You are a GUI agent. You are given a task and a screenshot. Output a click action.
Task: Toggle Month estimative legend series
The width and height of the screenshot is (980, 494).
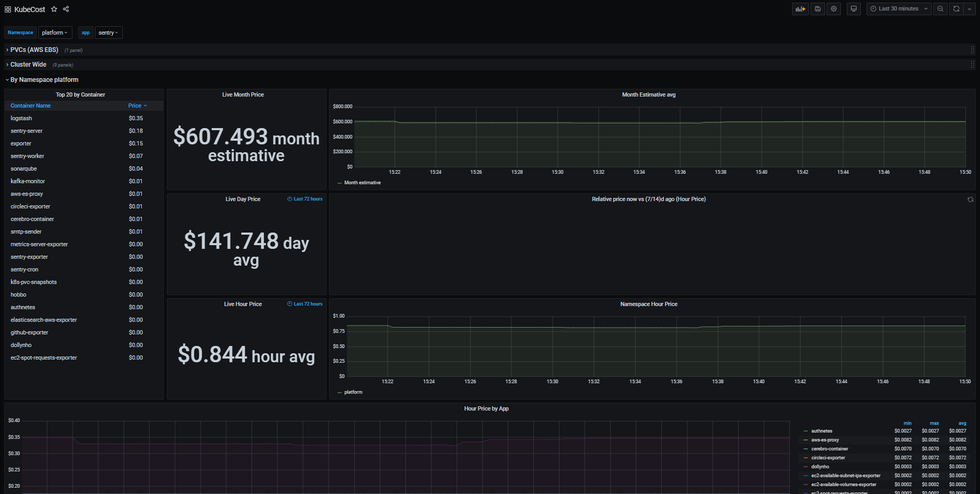(x=362, y=183)
